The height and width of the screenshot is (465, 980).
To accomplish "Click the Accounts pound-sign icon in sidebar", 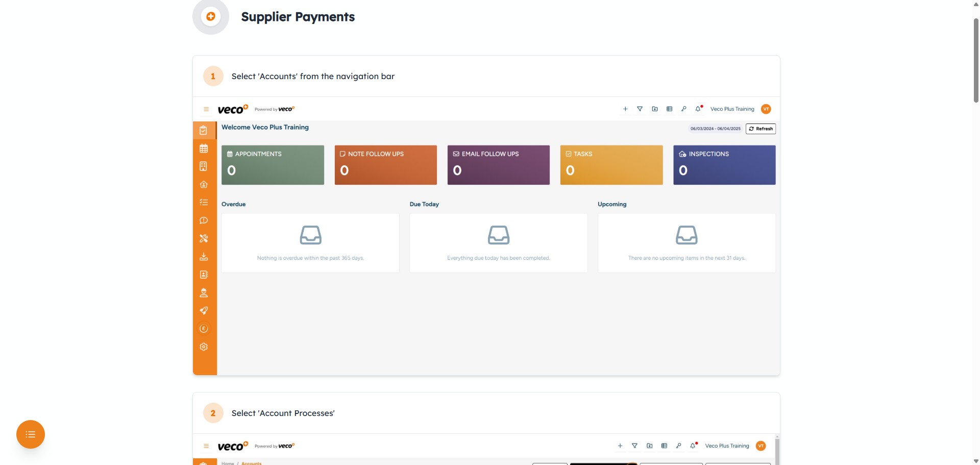I will [x=204, y=329].
